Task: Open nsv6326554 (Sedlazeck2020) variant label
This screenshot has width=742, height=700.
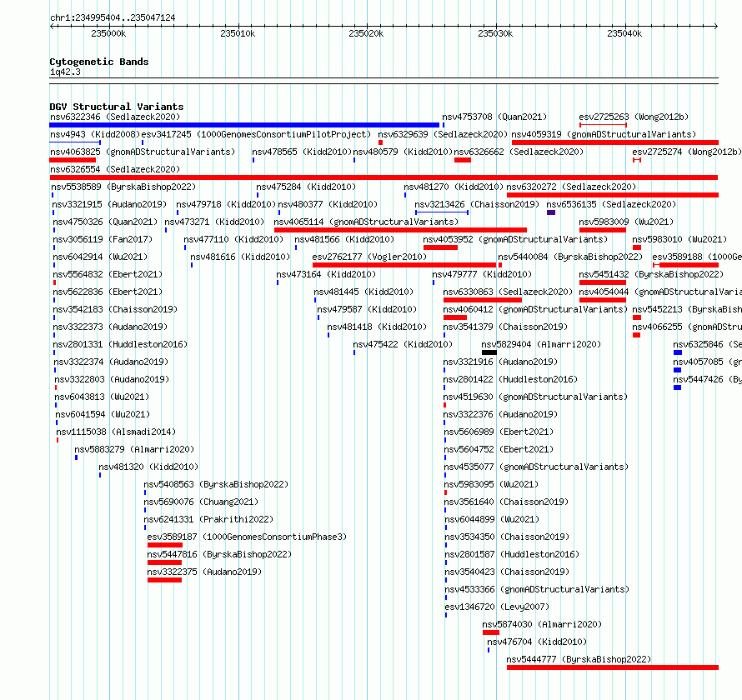Action: tap(115, 169)
